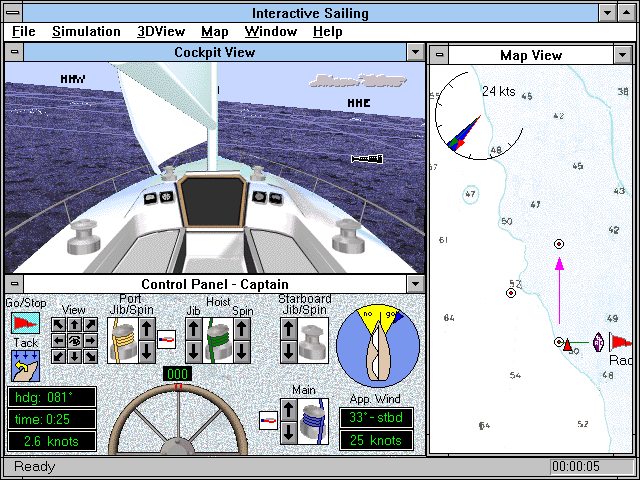This screenshot has width=640, height=480.
Task: Click Map View title bar down arrow
Action: pos(622,55)
